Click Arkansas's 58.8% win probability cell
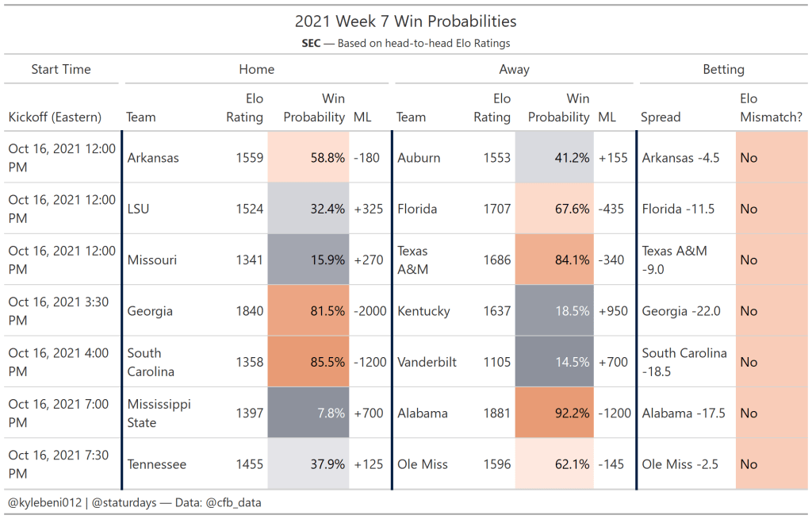812x519 pixels. coord(308,158)
